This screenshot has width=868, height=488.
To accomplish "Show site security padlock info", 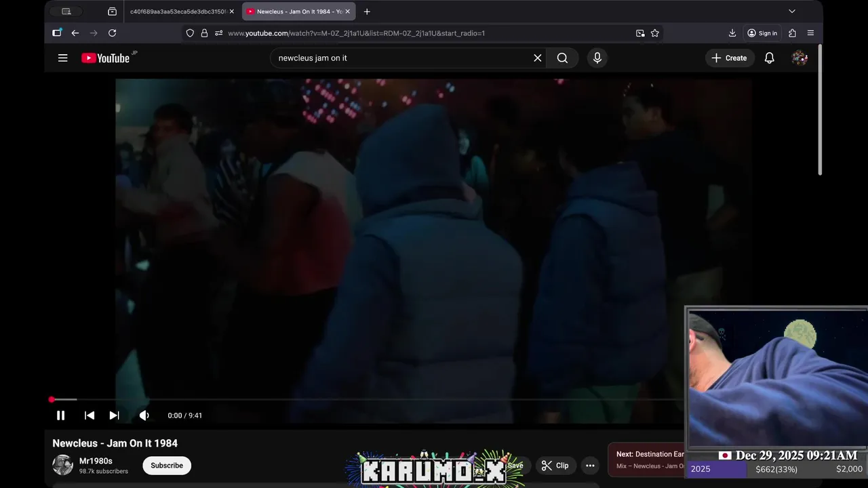I will pos(204,33).
